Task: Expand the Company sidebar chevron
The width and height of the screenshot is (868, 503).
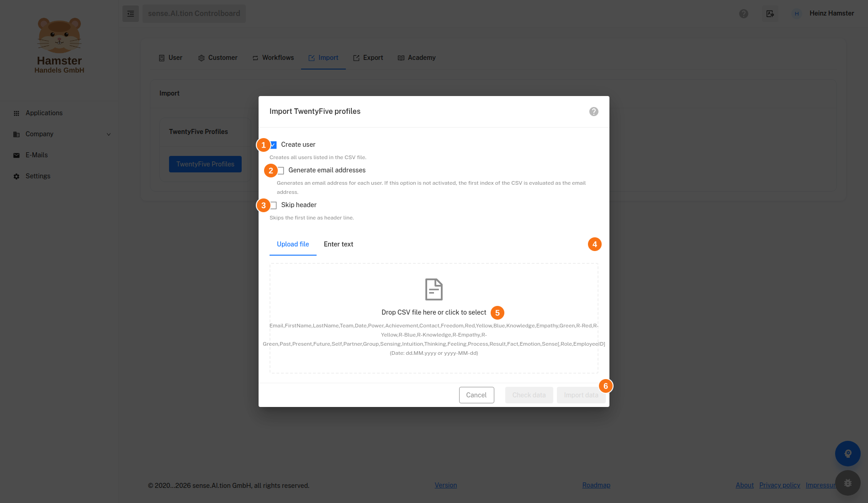Action: coord(109,134)
